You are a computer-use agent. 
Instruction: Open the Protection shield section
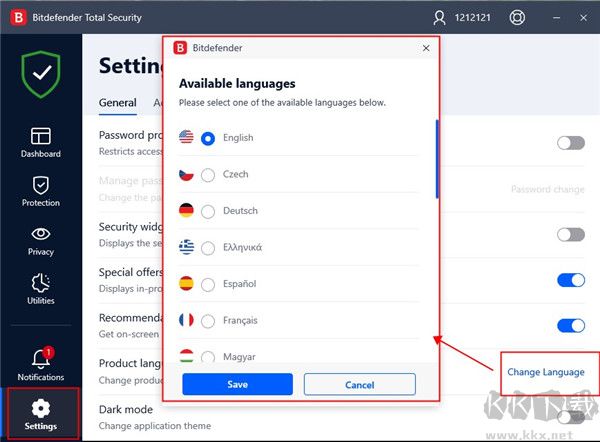tap(41, 191)
